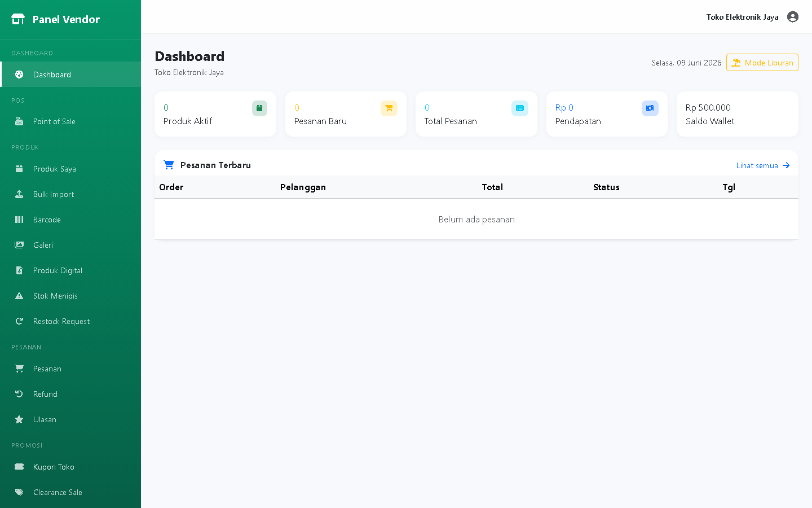Open Stok Menipis menu entry
812x508 pixels.
(x=70, y=296)
